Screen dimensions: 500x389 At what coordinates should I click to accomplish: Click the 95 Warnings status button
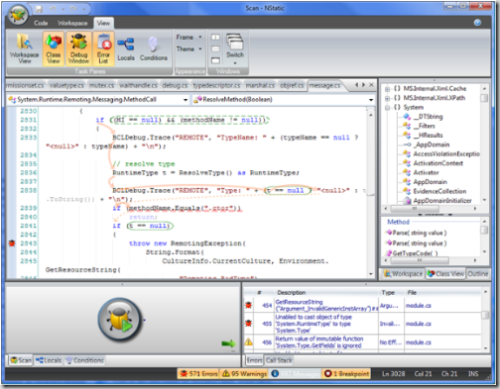point(245,374)
